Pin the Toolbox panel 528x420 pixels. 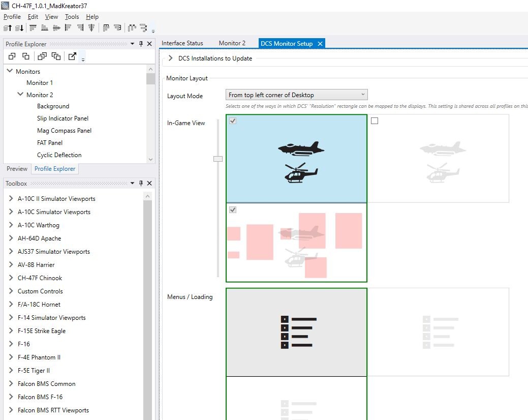pyautogui.click(x=141, y=183)
